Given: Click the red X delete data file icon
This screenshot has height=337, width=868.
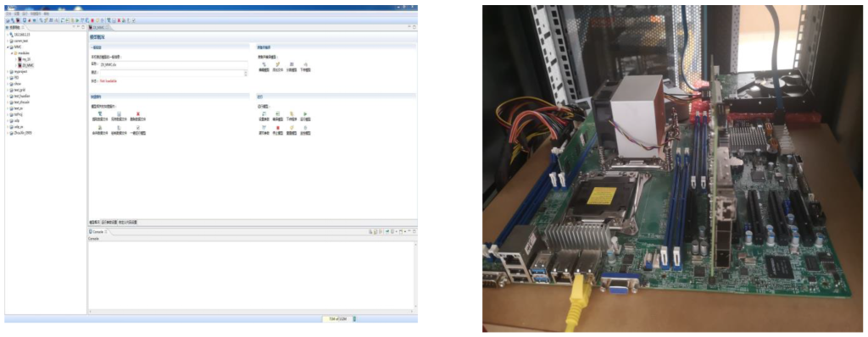Looking at the screenshot, I should 138,113.
